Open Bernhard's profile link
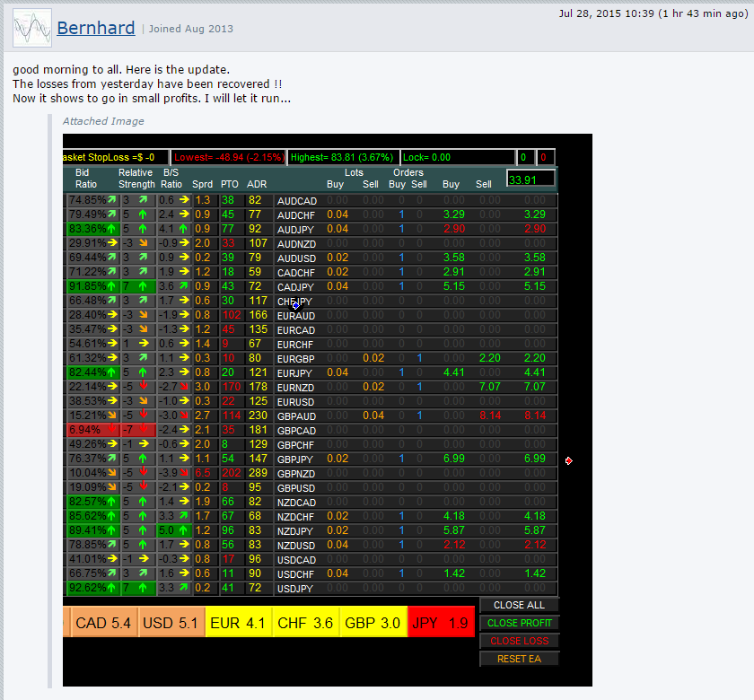Viewport: 754px width, 700px height. point(96,28)
